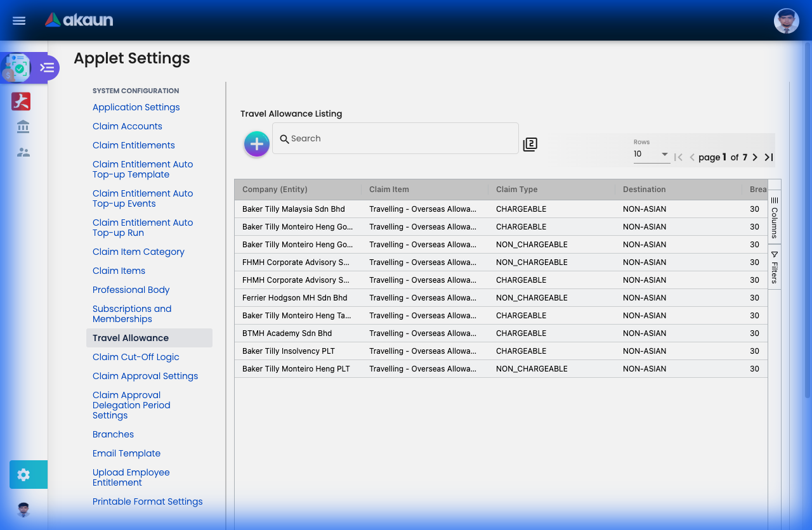Open the bank/organization applet in sidebar
This screenshot has width=812, height=530.
tap(22, 127)
